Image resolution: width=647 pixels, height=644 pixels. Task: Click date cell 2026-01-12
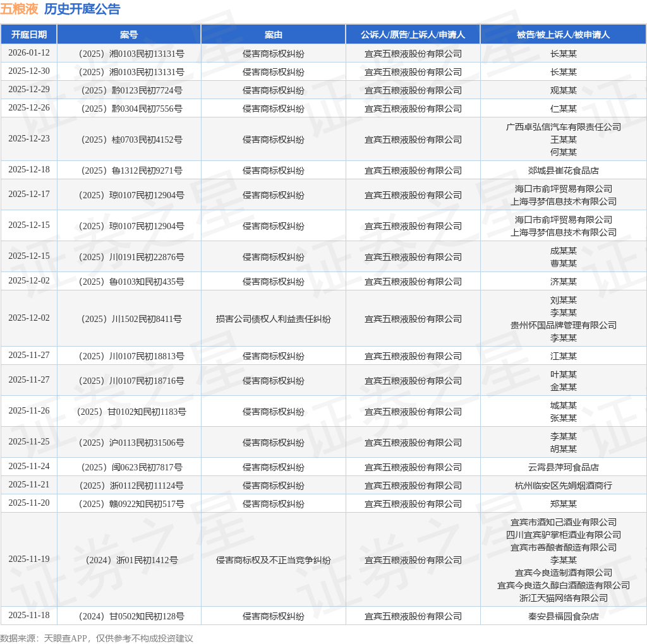pos(29,53)
